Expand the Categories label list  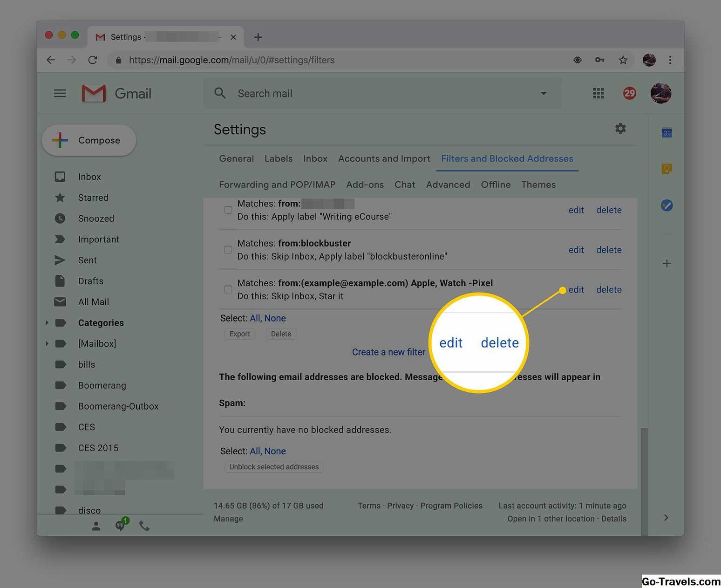click(47, 322)
